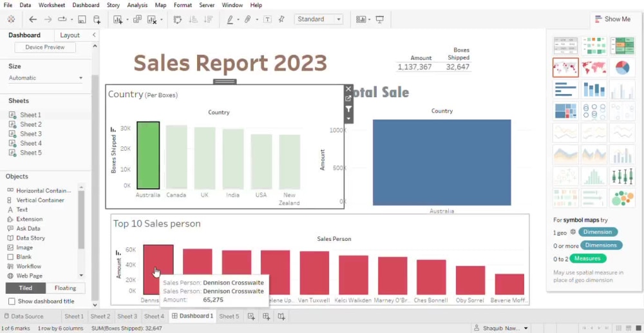Click the Duplicate sheet toolbar icon
644x333 pixels.
(x=137, y=19)
